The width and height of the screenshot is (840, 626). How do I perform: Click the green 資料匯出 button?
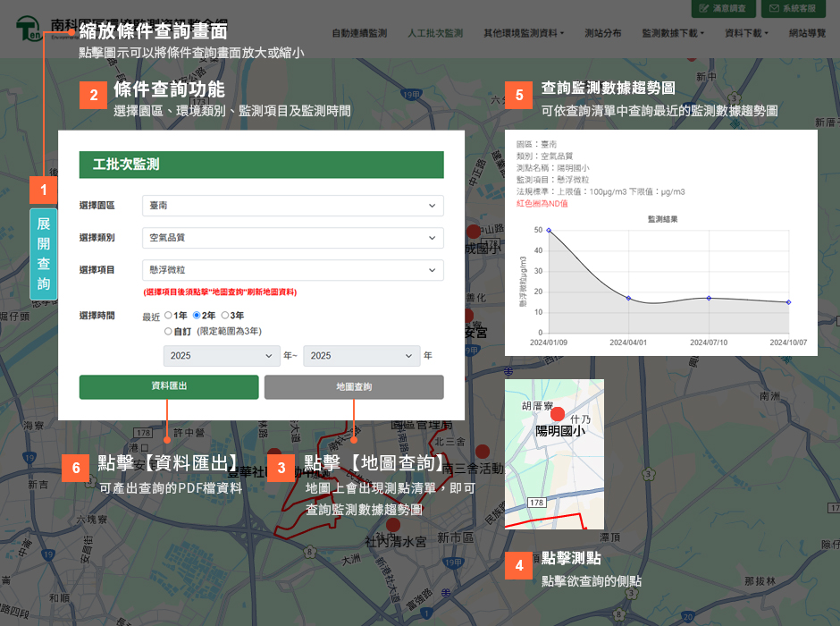tap(169, 386)
